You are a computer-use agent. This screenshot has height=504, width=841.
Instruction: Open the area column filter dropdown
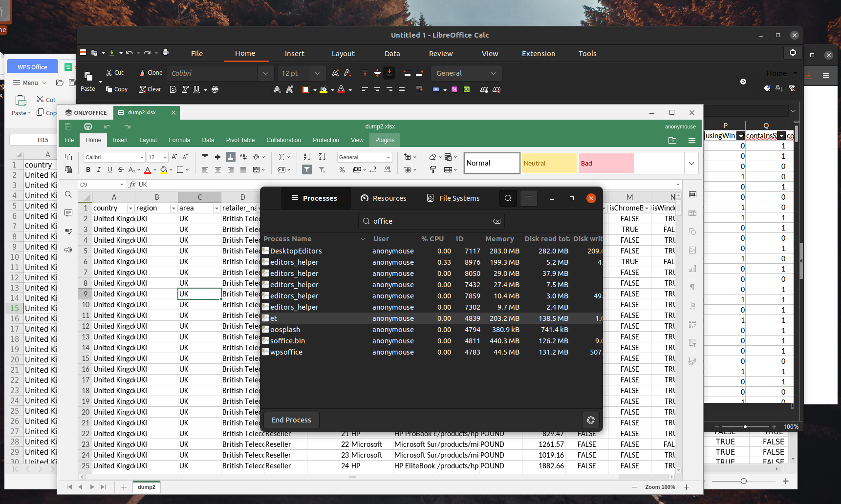(216, 209)
